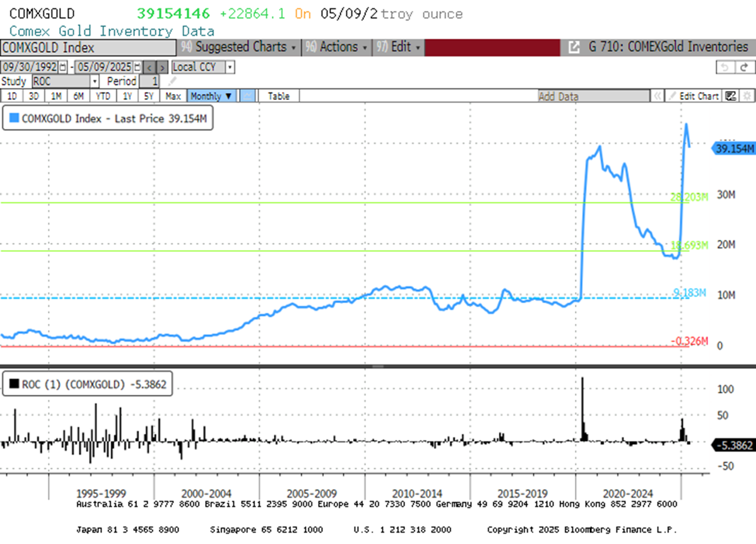Switch the chart range to YTD
This screenshot has height=544, width=756.
click(x=103, y=96)
